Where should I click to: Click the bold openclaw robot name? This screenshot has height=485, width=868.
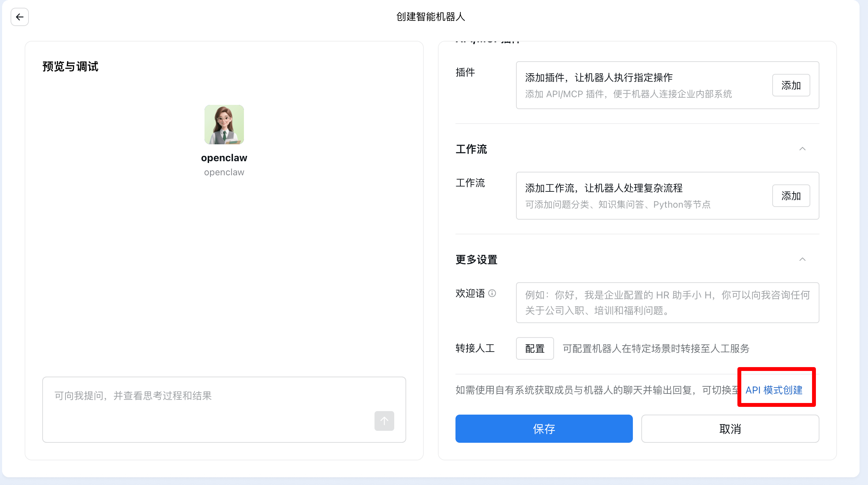tap(224, 158)
